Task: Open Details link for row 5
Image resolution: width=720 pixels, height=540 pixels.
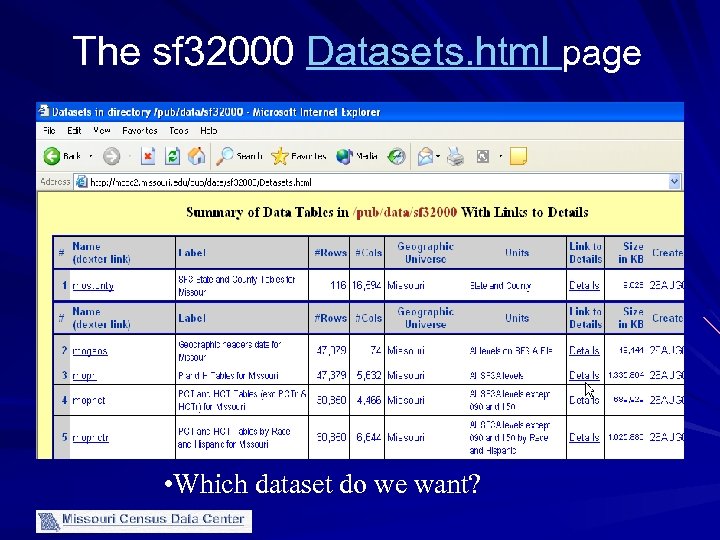Action: point(584,437)
